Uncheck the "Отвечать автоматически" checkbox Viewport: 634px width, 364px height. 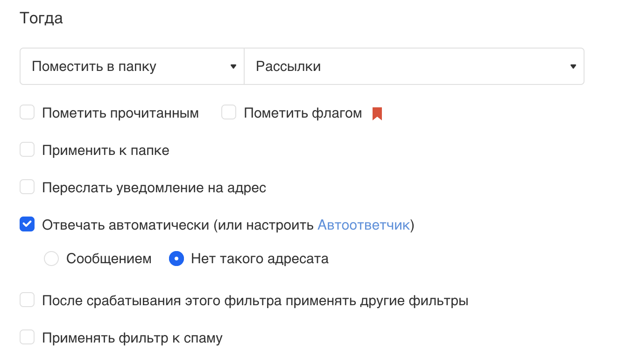pos(27,225)
